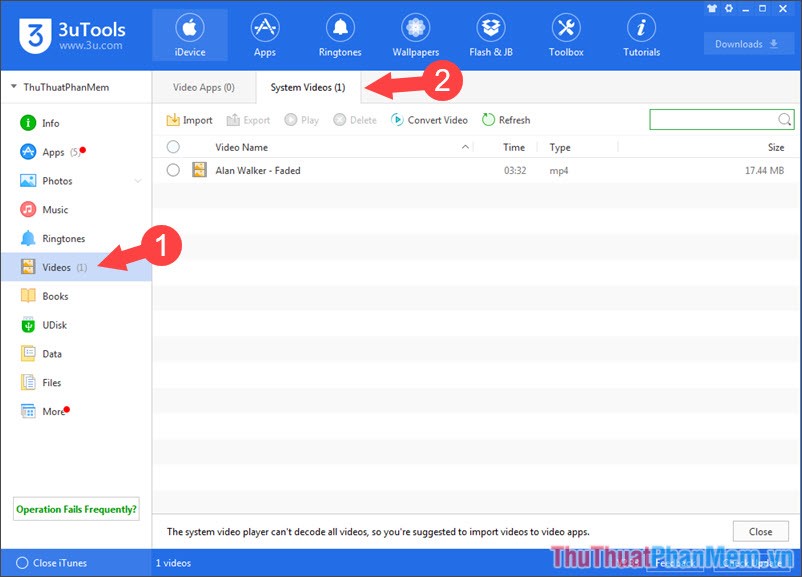Collapse the ThuThuatPhanMem device tree

point(14,87)
